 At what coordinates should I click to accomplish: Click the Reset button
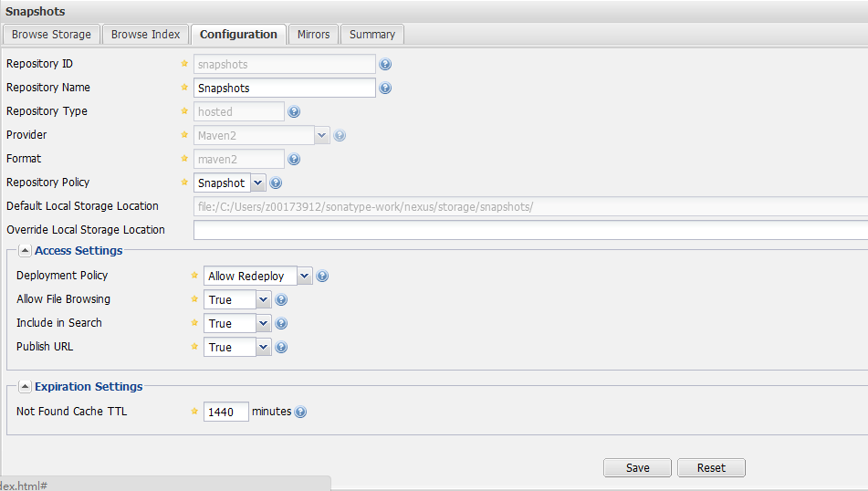[x=711, y=468]
